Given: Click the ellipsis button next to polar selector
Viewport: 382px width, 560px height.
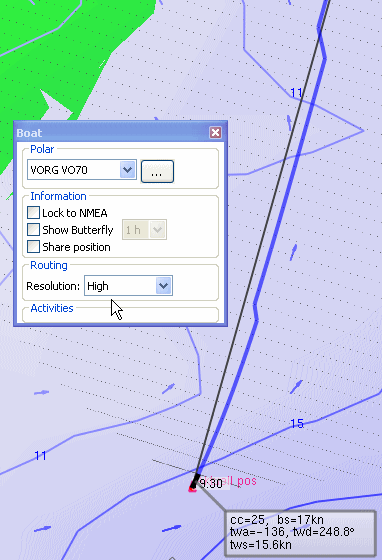Looking at the screenshot, I should click(x=157, y=172).
